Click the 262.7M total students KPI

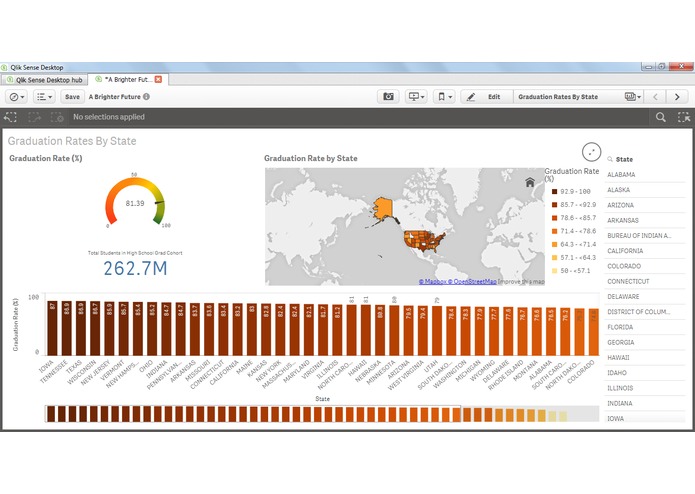point(135,268)
